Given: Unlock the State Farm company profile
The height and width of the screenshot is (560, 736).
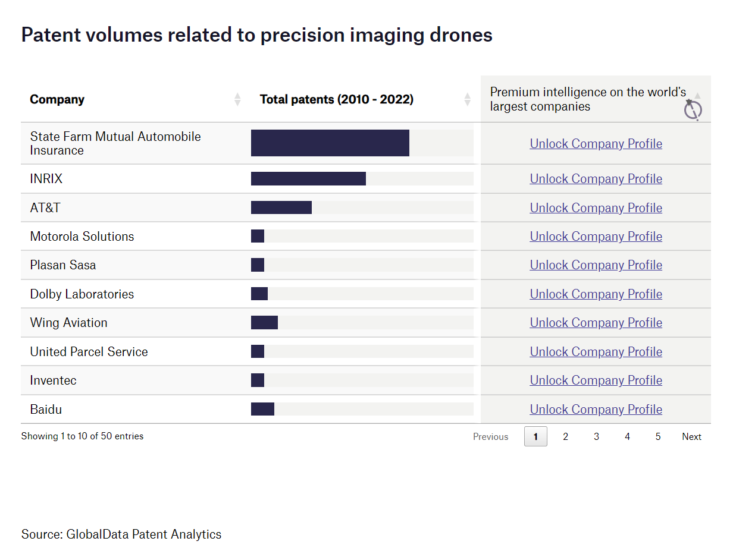Looking at the screenshot, I should [x=596, y=143].
